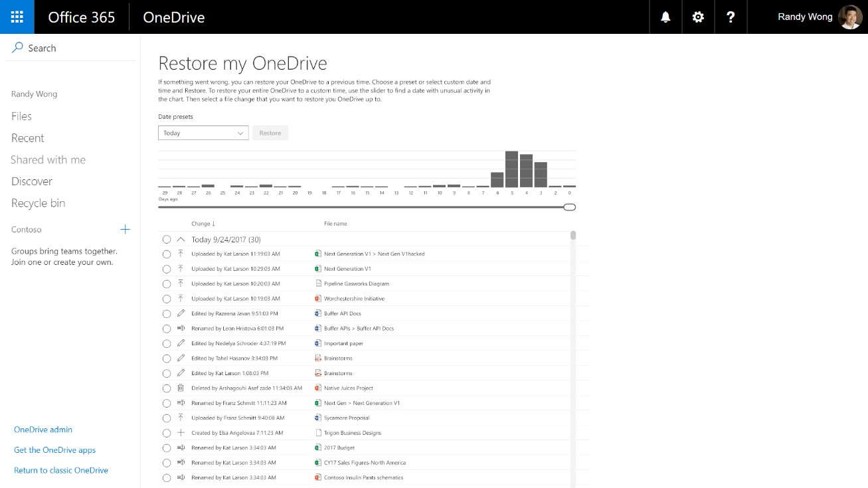Click the days-ago slider handle

click(x=569, y=207)
